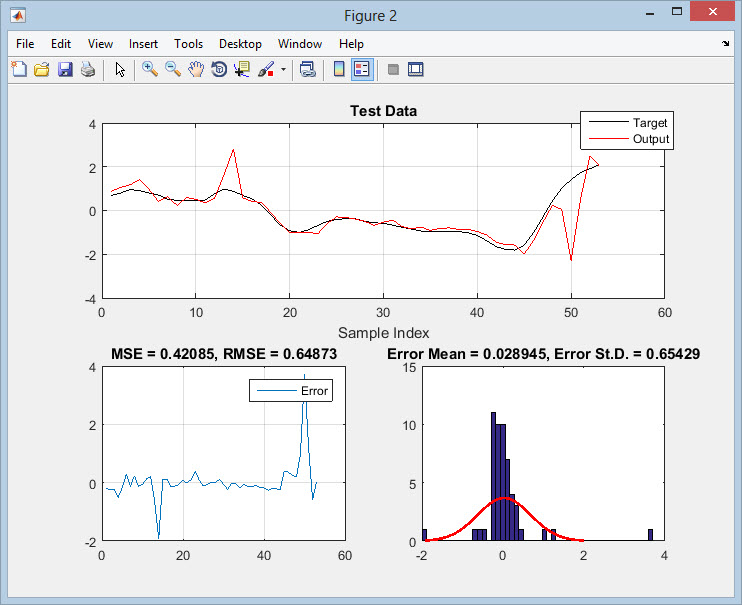Click the blue error line's peak near sample 50
Image resolution: width=742 pixels, height=605 pixels.
(x=304, y=376)
